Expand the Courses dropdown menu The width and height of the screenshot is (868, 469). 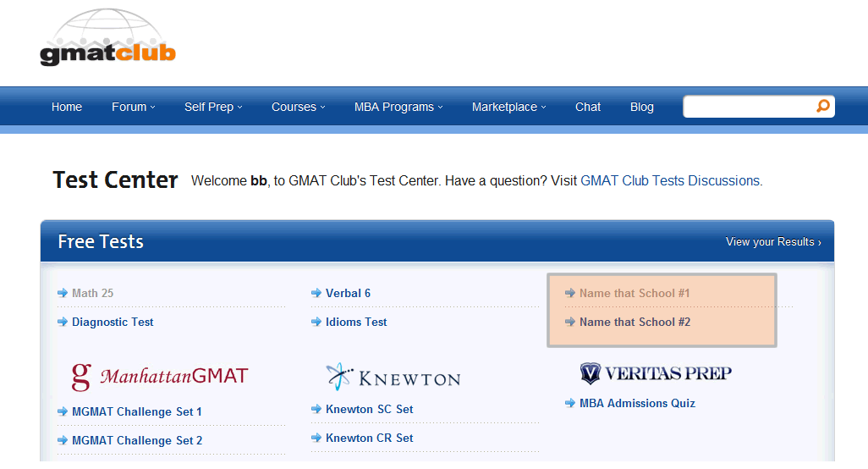pyautogui.click(x=299, y=107)
